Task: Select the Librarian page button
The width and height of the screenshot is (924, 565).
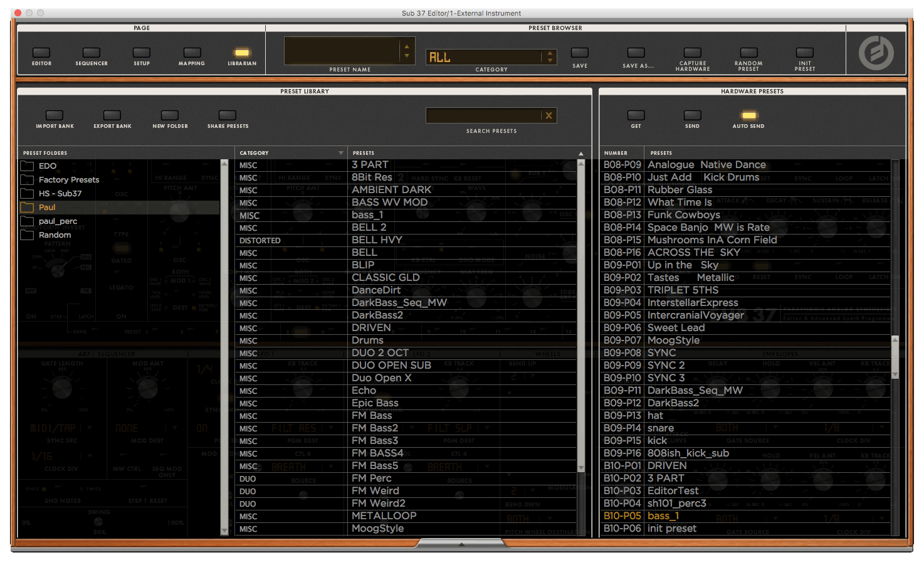Action: [242, 53]
